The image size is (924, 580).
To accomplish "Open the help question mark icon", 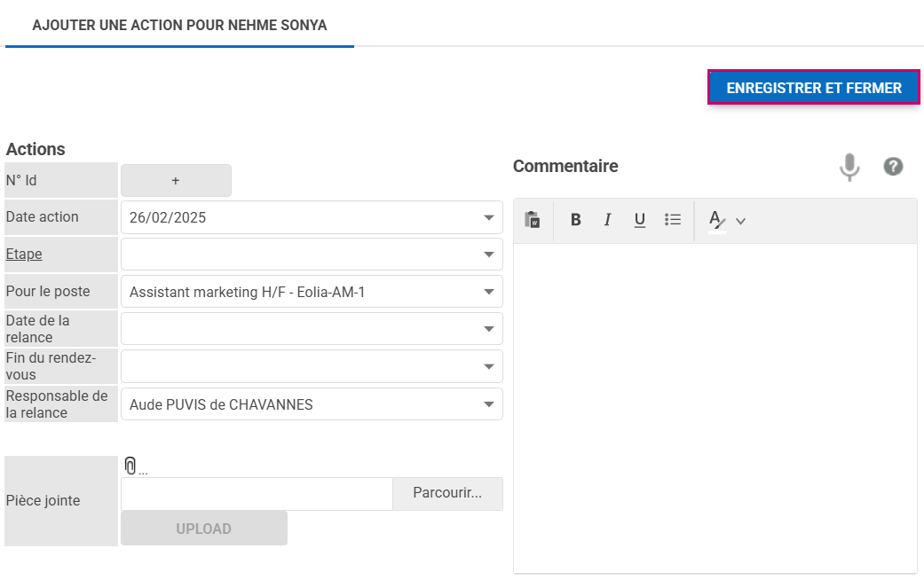I will pyautogui.click(x=893, y=167).
